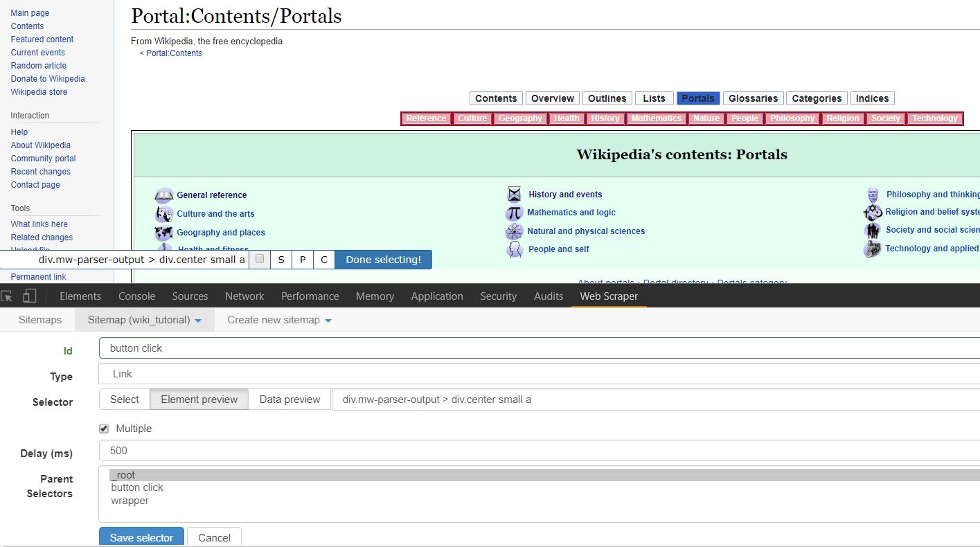Image resolution: width=980 pixels, height=547 pixels.
Task: Click the Data preview button
Action: 289,400
